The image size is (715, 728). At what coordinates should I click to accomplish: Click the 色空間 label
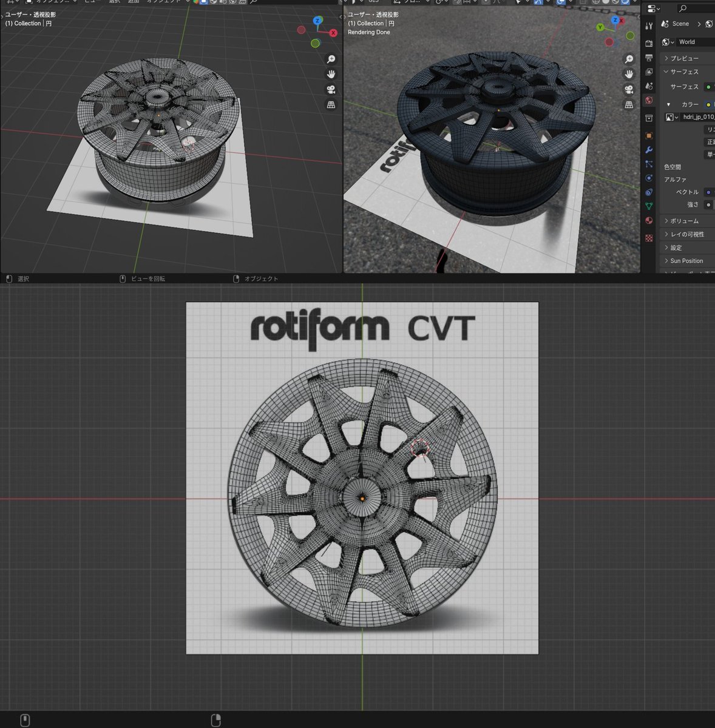672,167
